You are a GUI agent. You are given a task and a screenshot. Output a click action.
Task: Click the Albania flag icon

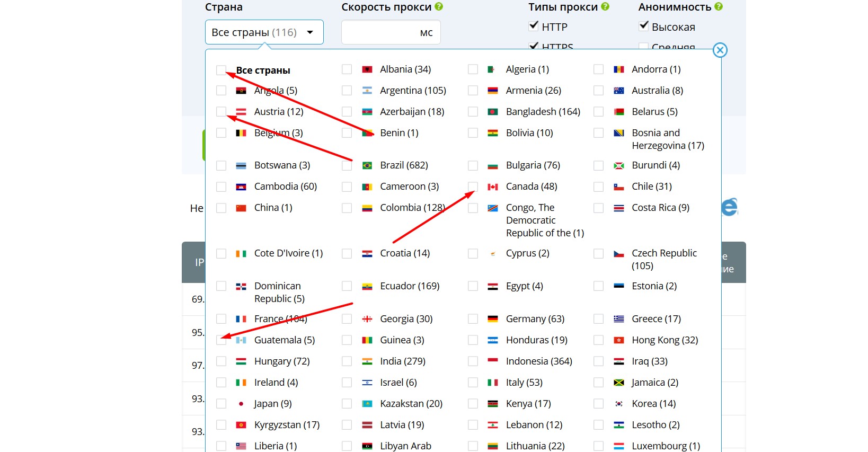click(x=367, y=69)
